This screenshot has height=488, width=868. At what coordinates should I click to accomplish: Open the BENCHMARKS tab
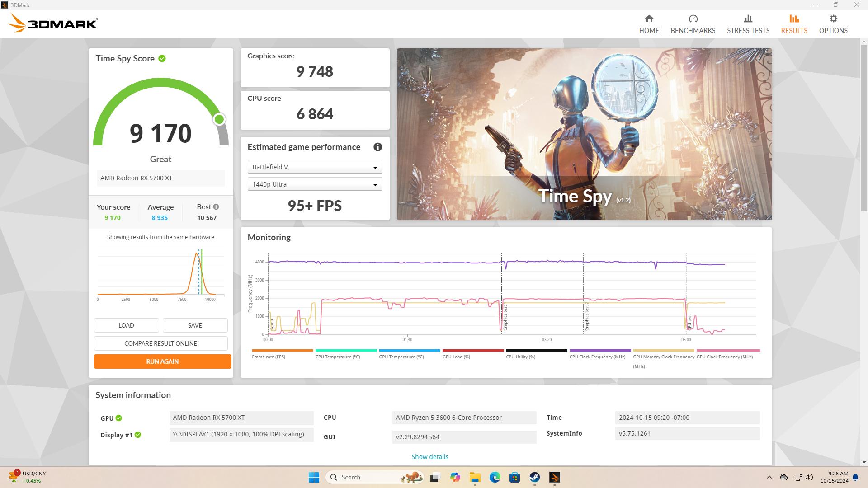(693, 24)
